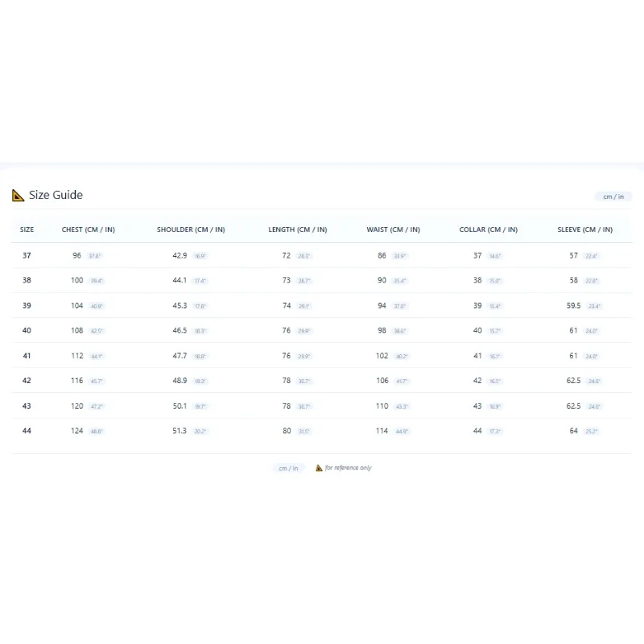Viewport: 644px width, 644px height.
Task: Click waist value 114 for size 44
Action: 382,431
